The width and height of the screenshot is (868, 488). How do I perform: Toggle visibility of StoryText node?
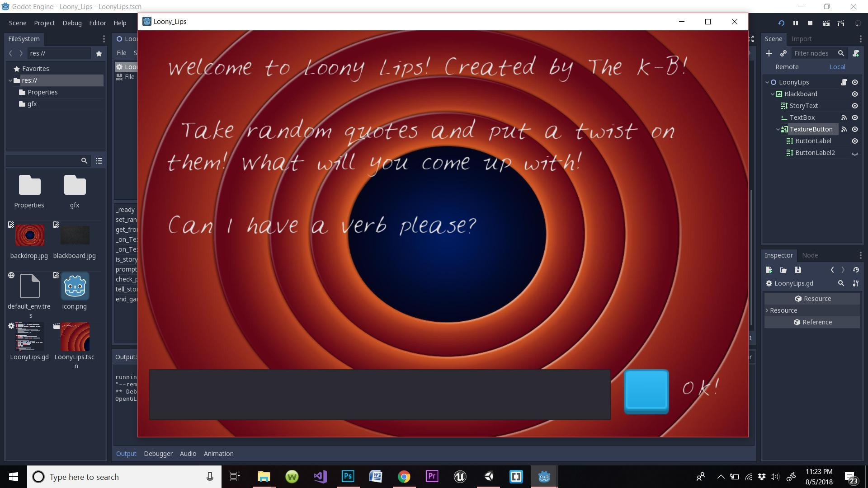point(855,106)
